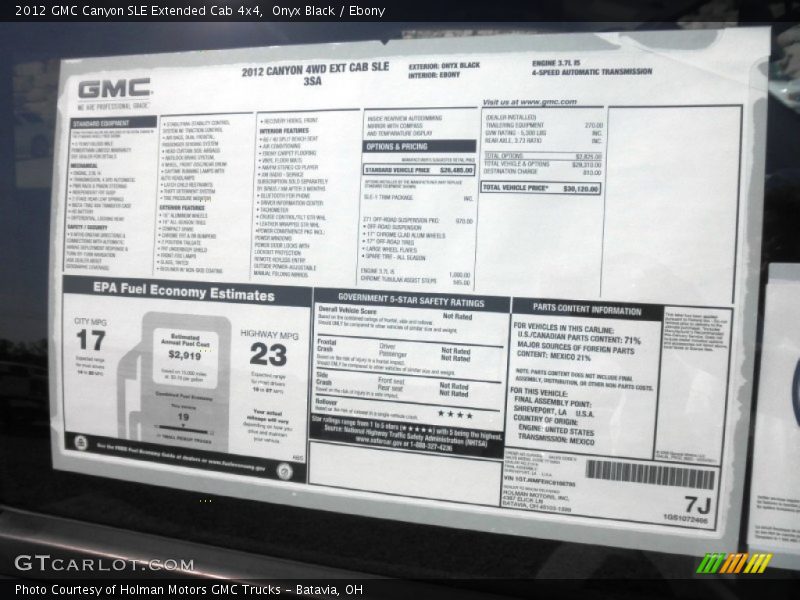
Task: Click the annual fuel cost '$2,919'
Action: pos(185,355)
